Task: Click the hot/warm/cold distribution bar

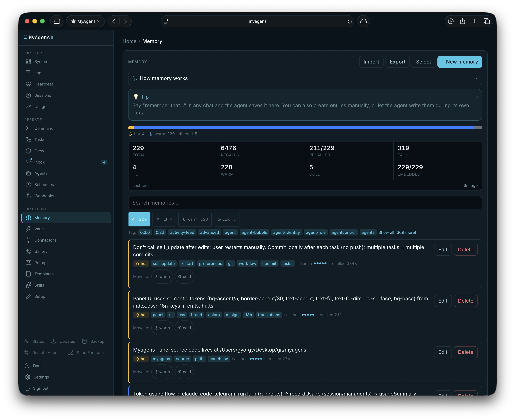Action: pos(305,128)
